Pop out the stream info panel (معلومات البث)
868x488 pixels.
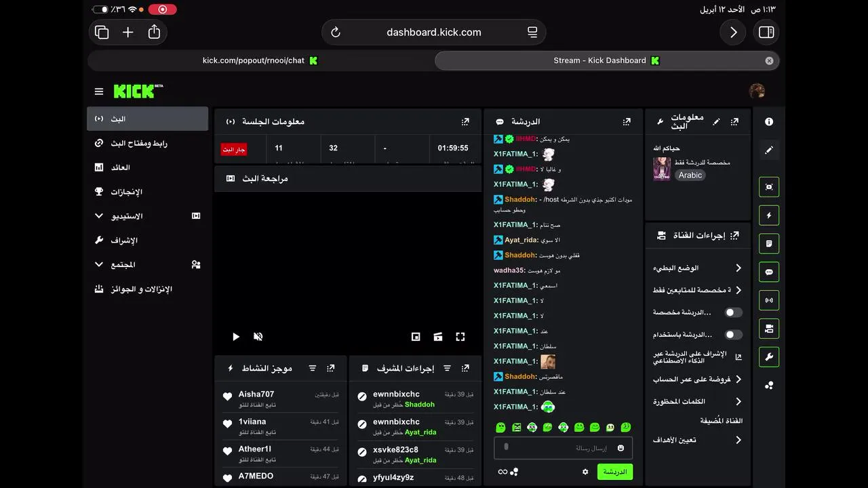pyautogui.click(x=734, y=122)
